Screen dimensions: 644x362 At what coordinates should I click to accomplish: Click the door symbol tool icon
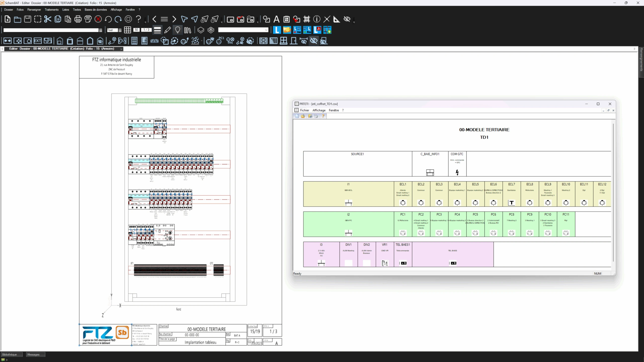pyautogui.click(x=293, y=41)
